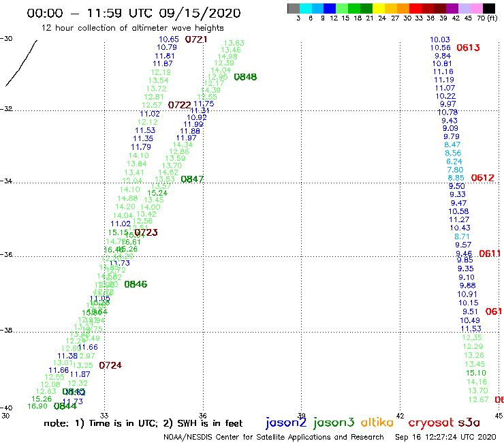
Task: Click the time label '0848'
Action: (245, 77)
